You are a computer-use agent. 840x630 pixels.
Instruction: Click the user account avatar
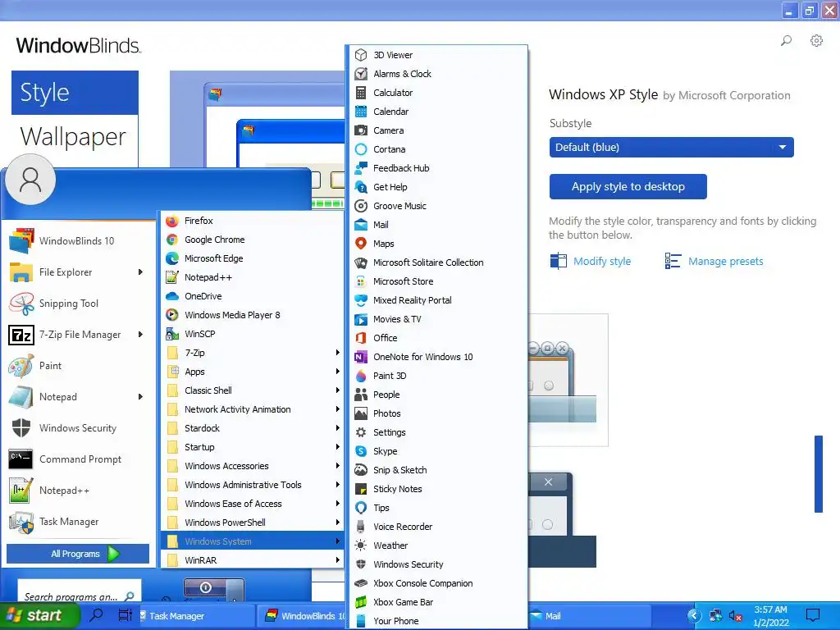tap(30, 180)
